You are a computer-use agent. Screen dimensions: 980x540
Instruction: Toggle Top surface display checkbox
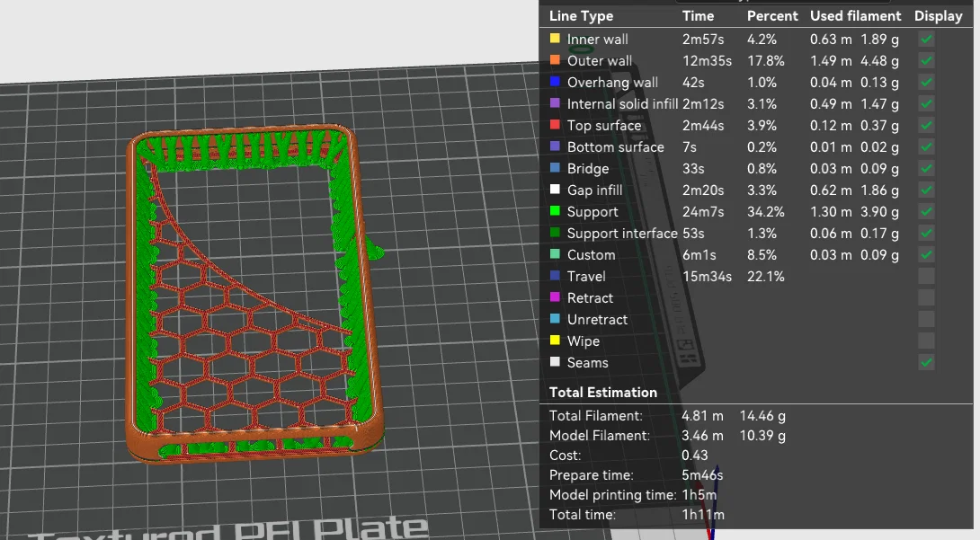click(926, 126)
